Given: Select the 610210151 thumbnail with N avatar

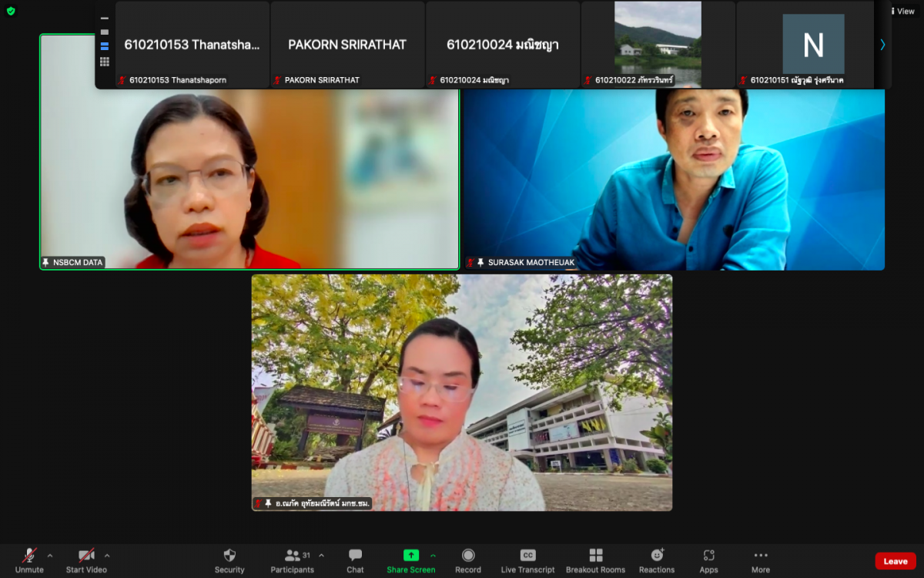Looking at the screenshot, I should pyautogui.click(x=805, y=45).
